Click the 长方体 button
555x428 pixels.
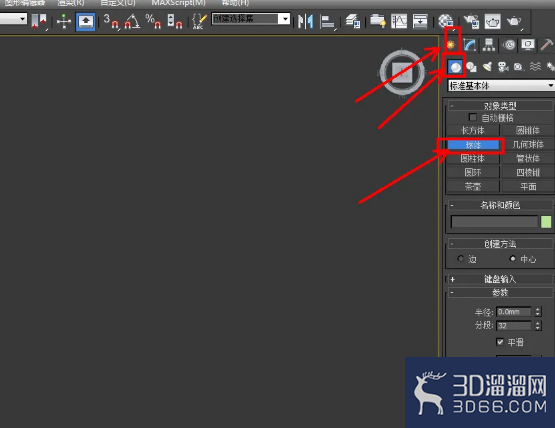point(473,131)
